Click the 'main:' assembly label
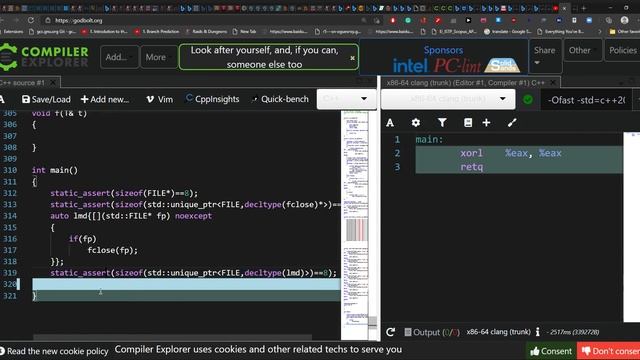The image size is (640, 360). tap(429, 140)
